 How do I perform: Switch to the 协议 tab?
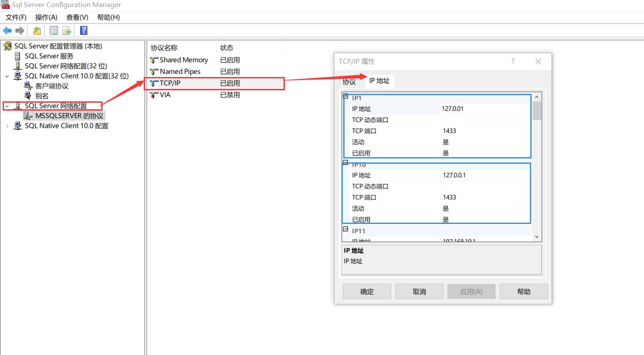click(x=349, y=81)
